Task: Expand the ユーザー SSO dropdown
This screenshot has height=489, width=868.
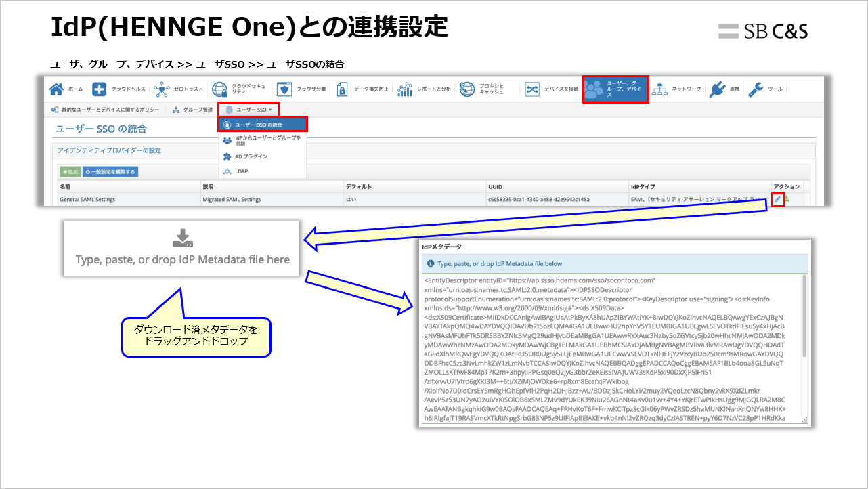Action: (x=248, y=110)
